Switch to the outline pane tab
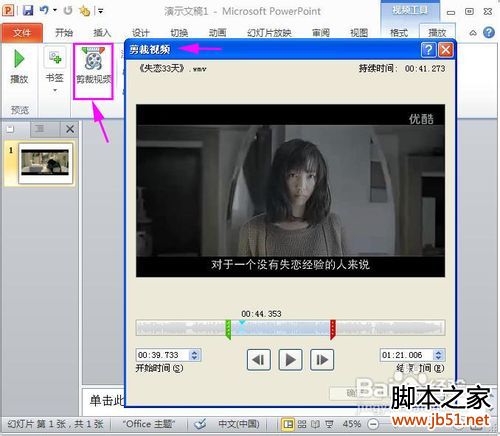 40,129
